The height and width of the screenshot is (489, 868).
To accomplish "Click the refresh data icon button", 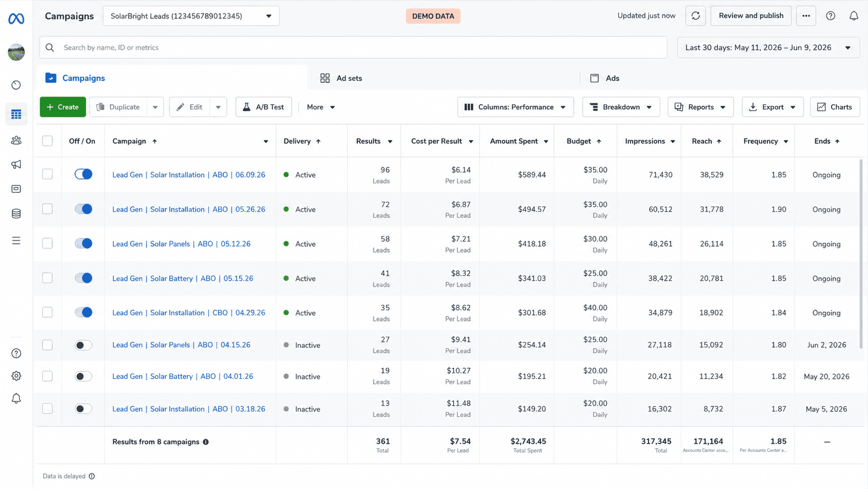I will pyautogui.click(x=696, y=16).
